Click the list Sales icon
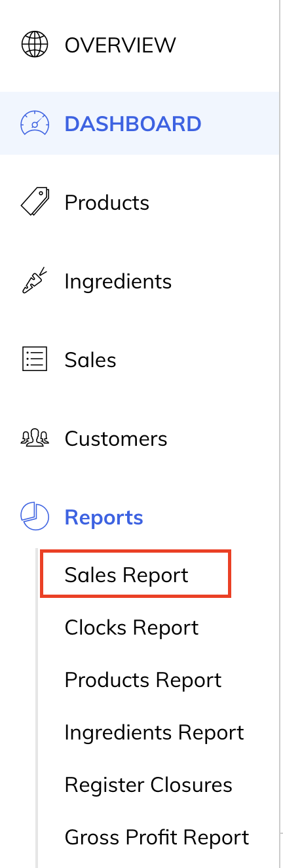The height and width of the screenshot is (868, 283). 35,359
